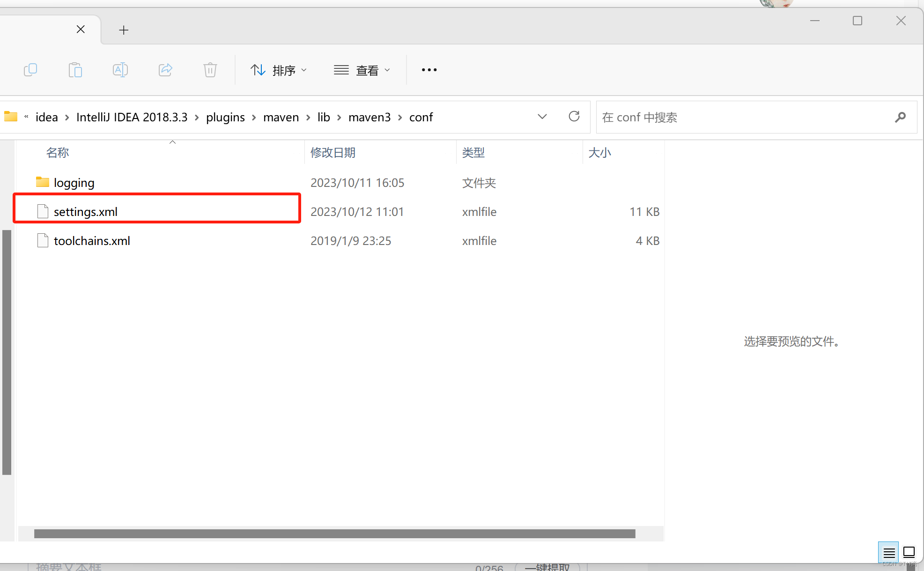924x571 pixels.
Task: Expand address bar history dropdown
Action: (542, 117)
